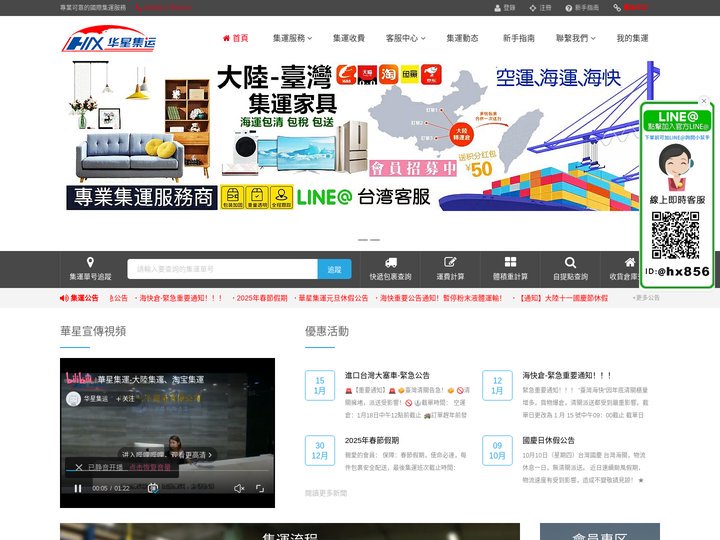Open announcement 海快倉-緊急重要通知
Viewport: 720px width, 540px height.
click(180, 298)
